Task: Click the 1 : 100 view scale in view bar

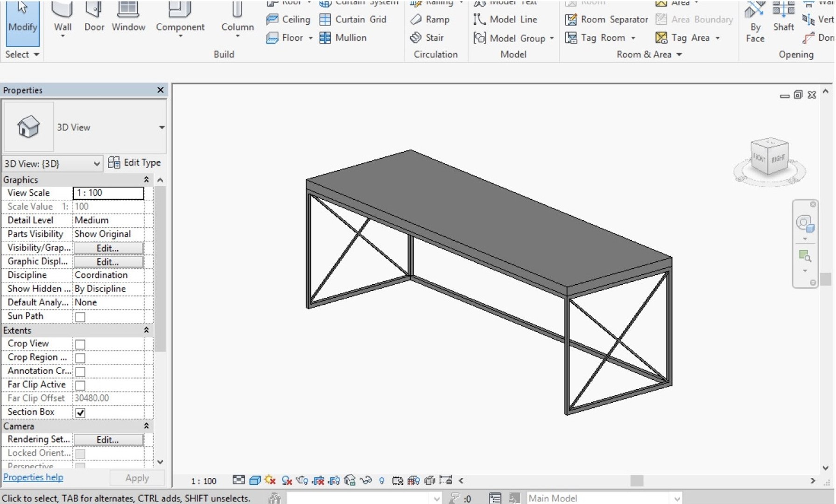Action: tap(204, 481)
